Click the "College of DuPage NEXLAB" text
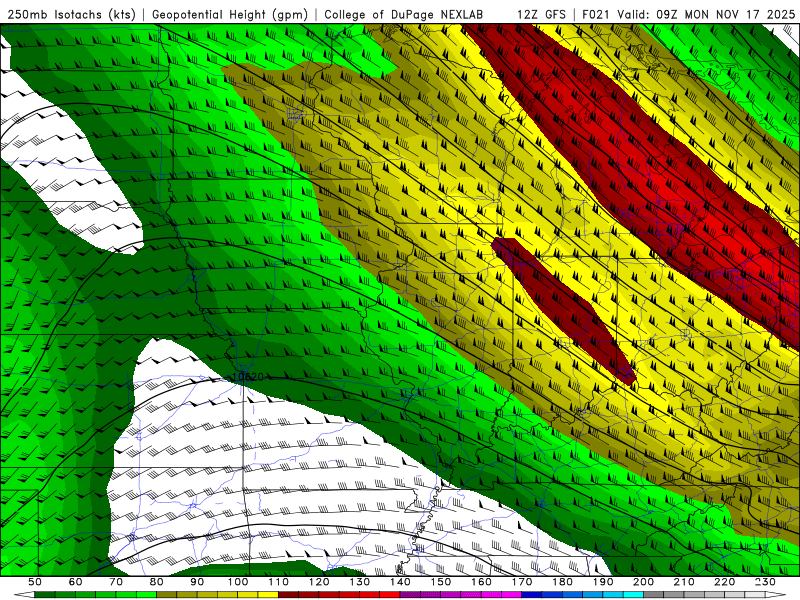 [x=403, y=14]
